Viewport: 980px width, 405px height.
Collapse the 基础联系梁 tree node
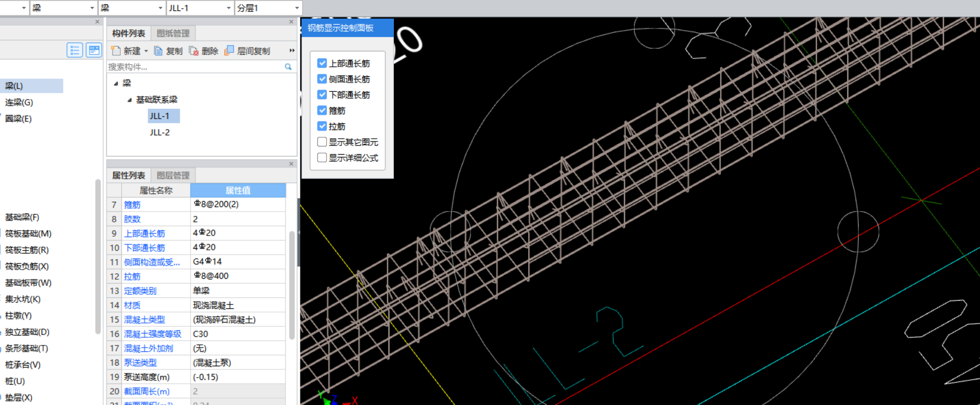pyautogui.click(x=129, y=100)
